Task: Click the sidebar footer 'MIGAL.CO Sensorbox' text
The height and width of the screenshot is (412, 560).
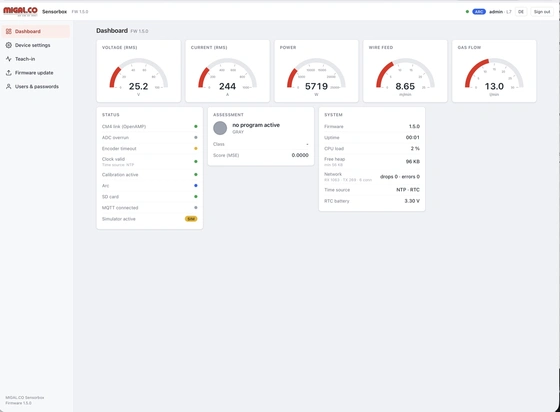Action: pyautogui.click(x=25, y=397)
